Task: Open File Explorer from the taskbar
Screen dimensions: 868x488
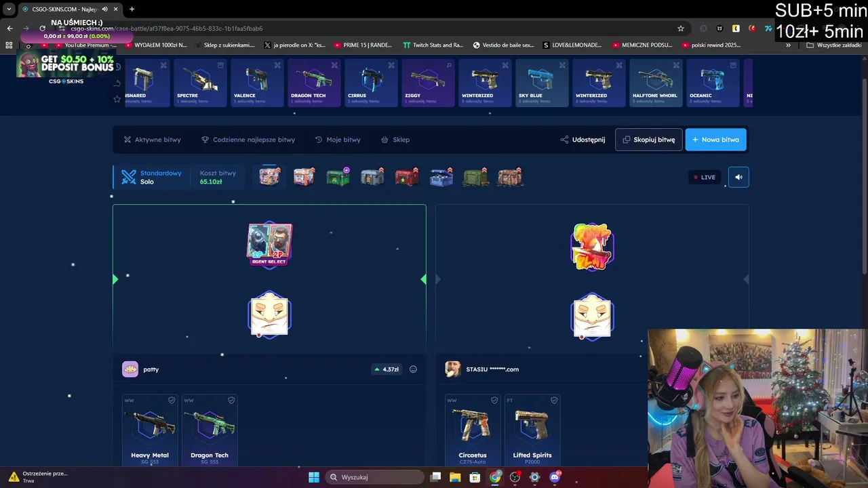Action: [455, 477]
